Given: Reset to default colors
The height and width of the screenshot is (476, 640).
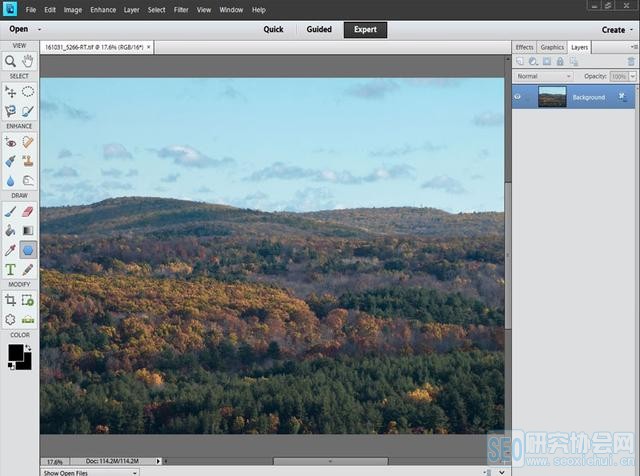Looking at the screenshot, I should [11, 366].
